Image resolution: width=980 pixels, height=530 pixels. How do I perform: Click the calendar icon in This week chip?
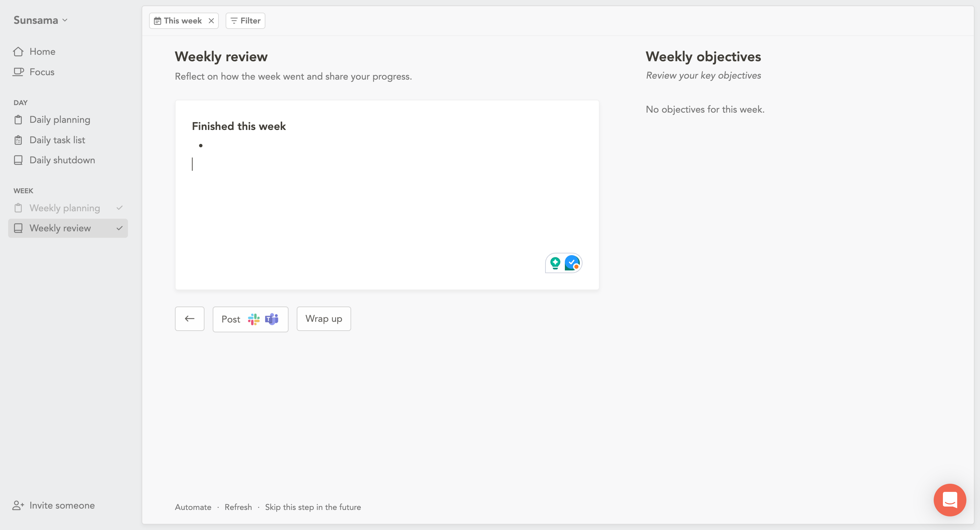click(x=158, y=21)
